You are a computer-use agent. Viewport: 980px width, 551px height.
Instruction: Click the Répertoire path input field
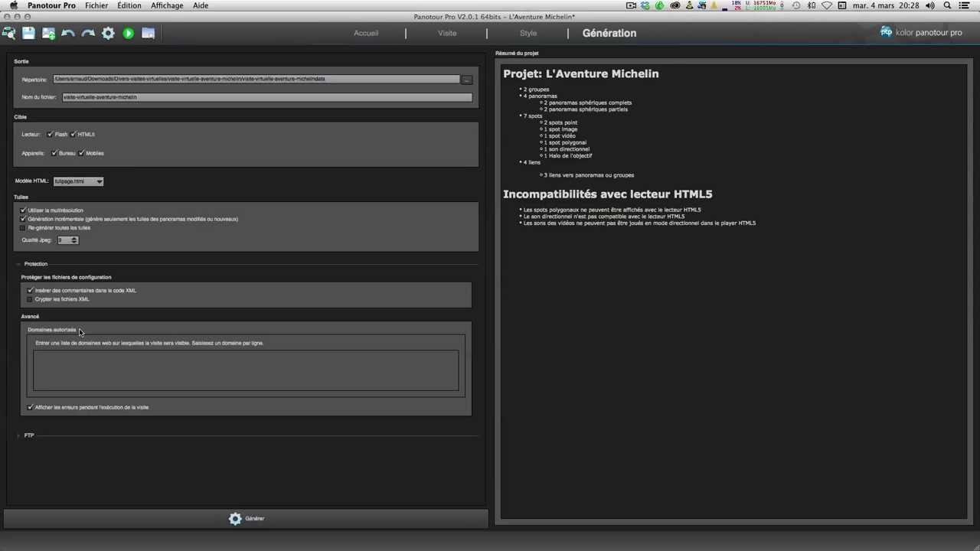point(256,79)
